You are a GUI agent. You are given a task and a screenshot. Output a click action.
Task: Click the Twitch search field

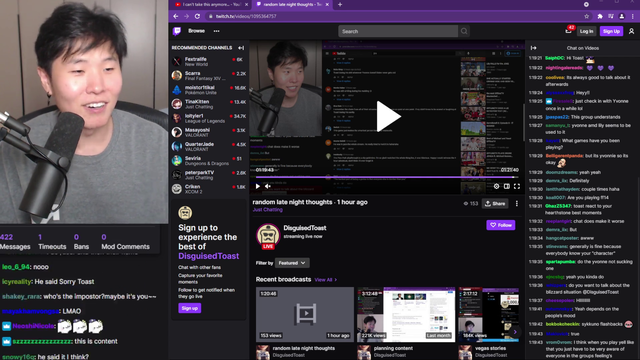[398, 31]
